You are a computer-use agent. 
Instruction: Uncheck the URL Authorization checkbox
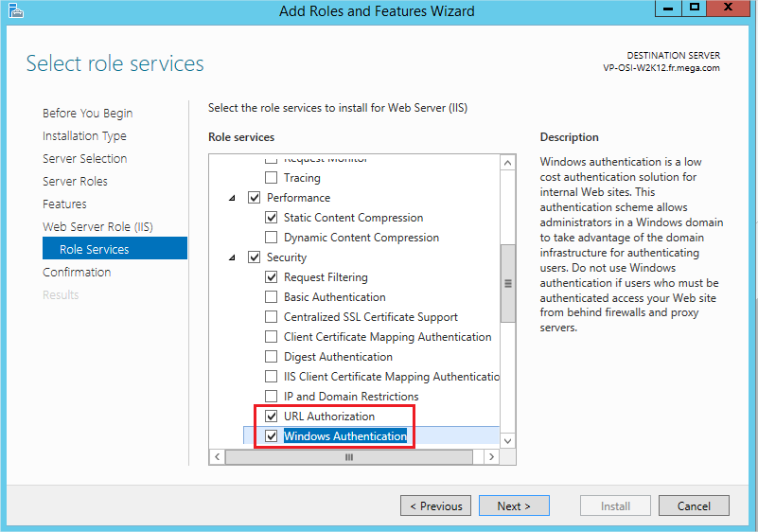tap(272, 417)
